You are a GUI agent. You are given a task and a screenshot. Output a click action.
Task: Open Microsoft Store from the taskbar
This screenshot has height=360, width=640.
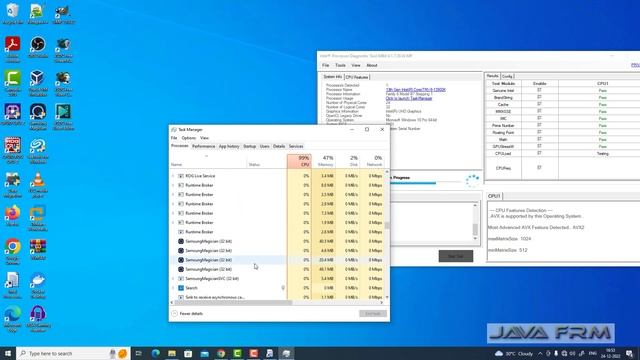[188, 353]
